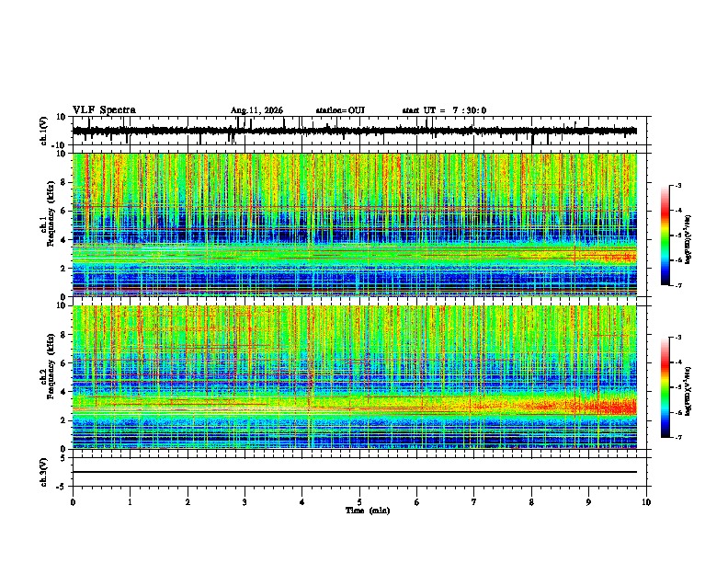Click the time axis tick label "7"
Viewport: 728px width, 563px height.
pos(474,502)
